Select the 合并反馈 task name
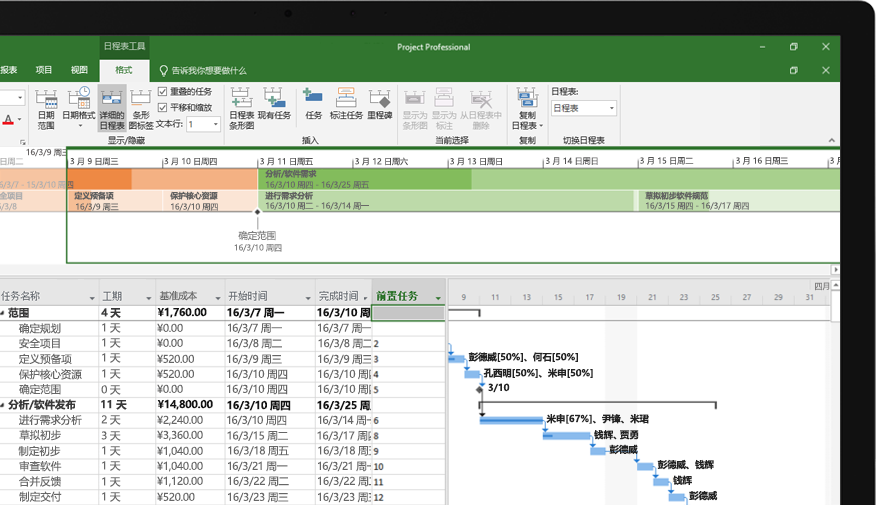Screen dimensions: 876x505 click(x=40, y=482)
